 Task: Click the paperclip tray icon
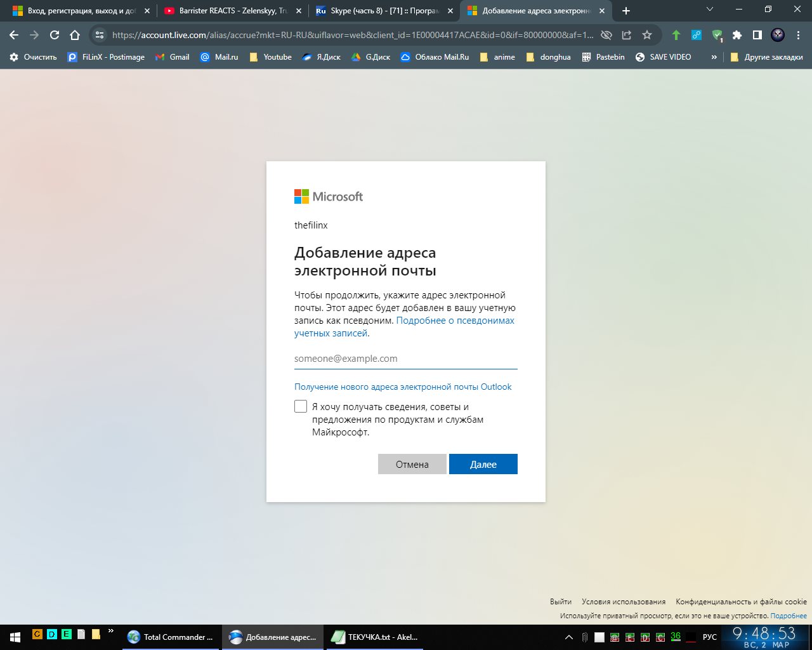584,637
